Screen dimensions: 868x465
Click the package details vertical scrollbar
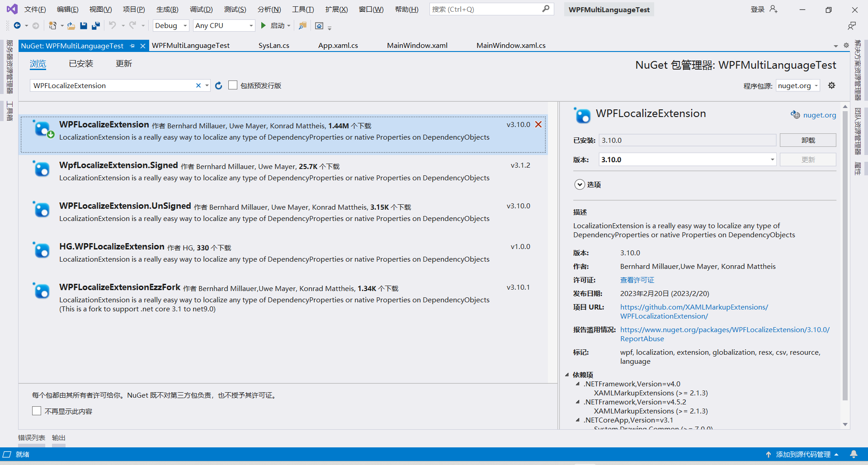(x=845, y=255)
